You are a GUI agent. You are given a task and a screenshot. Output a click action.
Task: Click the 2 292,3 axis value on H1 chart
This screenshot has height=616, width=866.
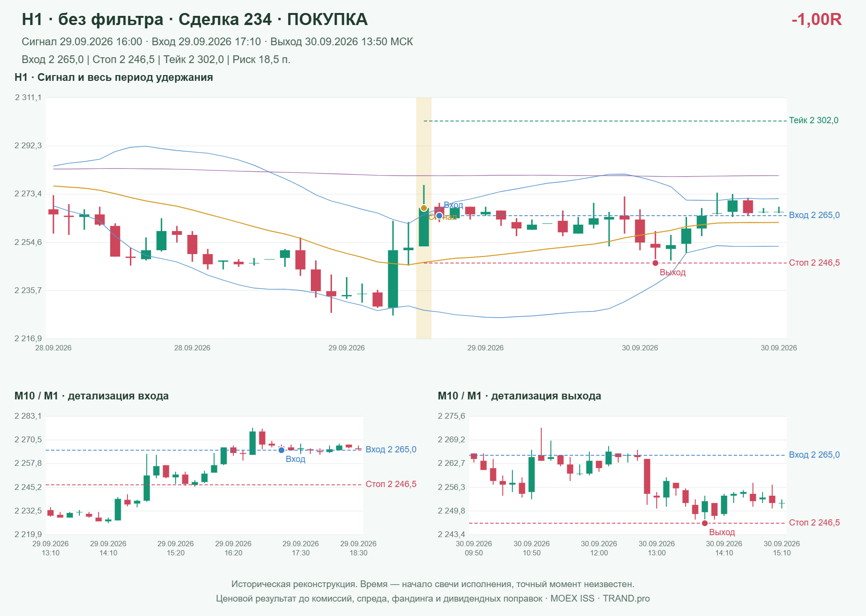(x=28, y=145)
